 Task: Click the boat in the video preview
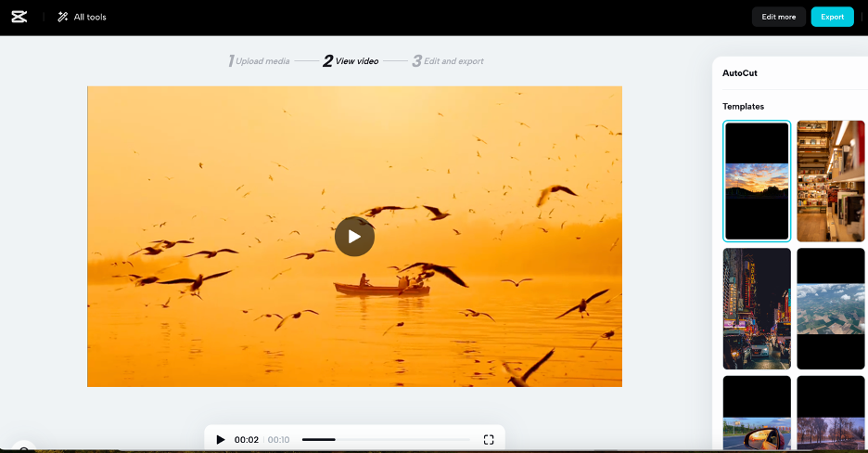tap(381, 285)
